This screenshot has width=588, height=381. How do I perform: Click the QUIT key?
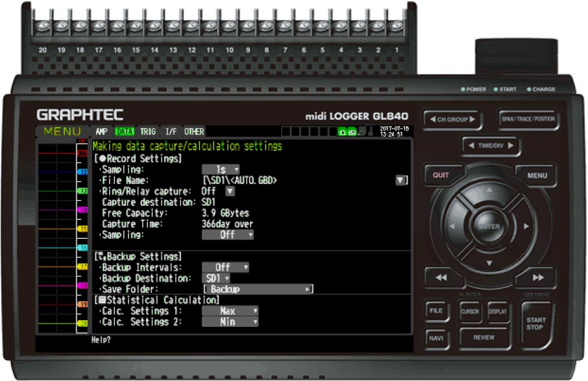(x=441, y=175)
